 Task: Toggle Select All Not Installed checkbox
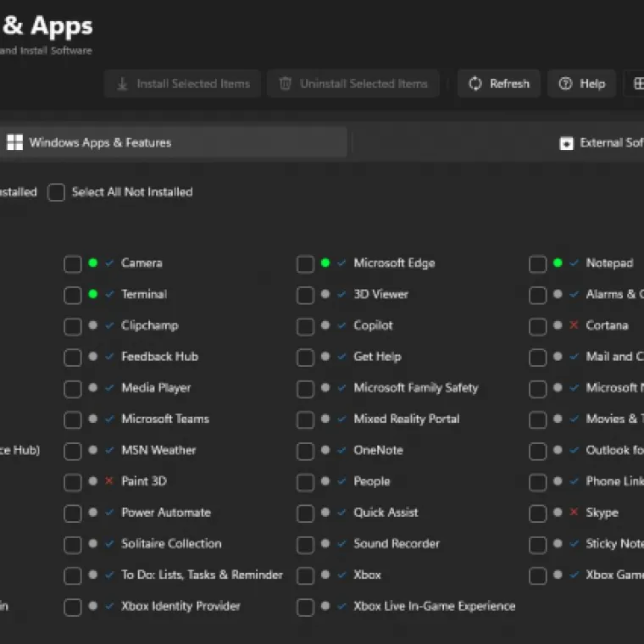56,192
